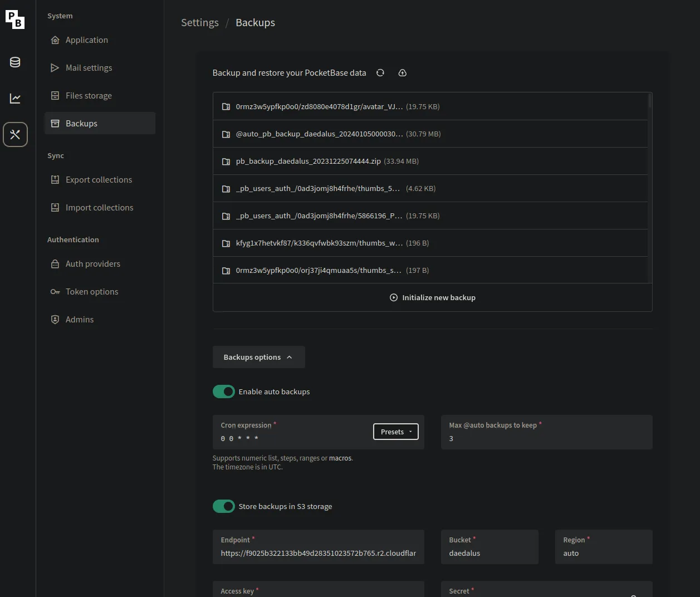Disable the Enable auto backups toggle
Viewport: 700px width, 597px height.
224,392
